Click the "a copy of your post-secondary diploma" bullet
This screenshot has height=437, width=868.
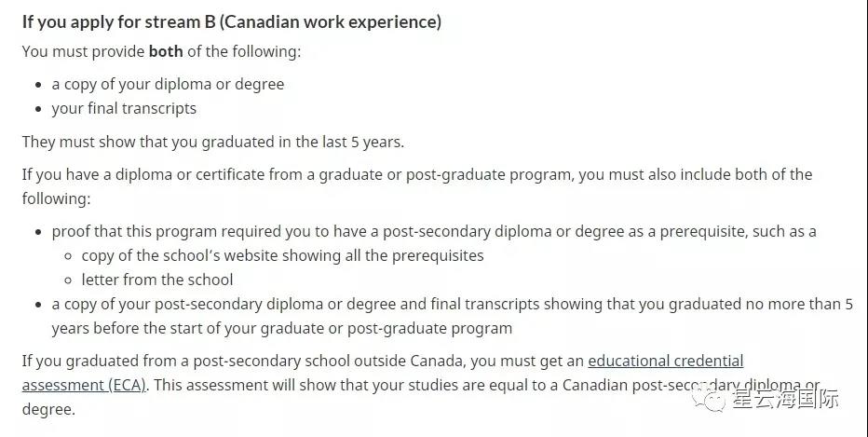point(453,316)
